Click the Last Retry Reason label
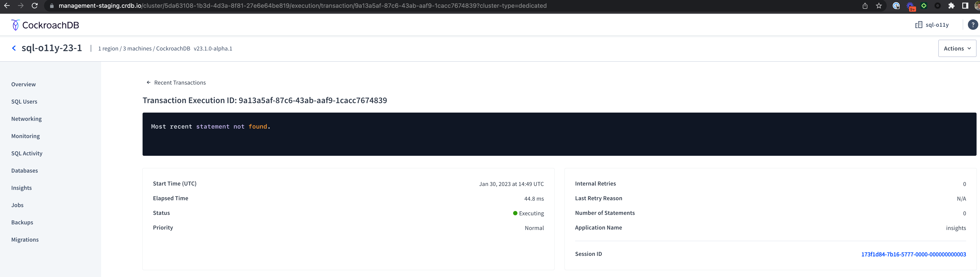The height and width of the screenshot is (277, 980). pos(598,198)
